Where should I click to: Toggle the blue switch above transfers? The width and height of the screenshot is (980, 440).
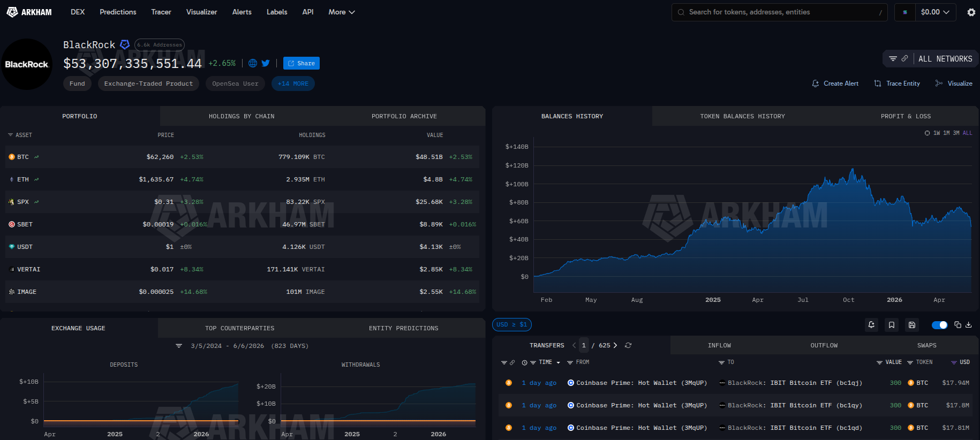point(939,325)
